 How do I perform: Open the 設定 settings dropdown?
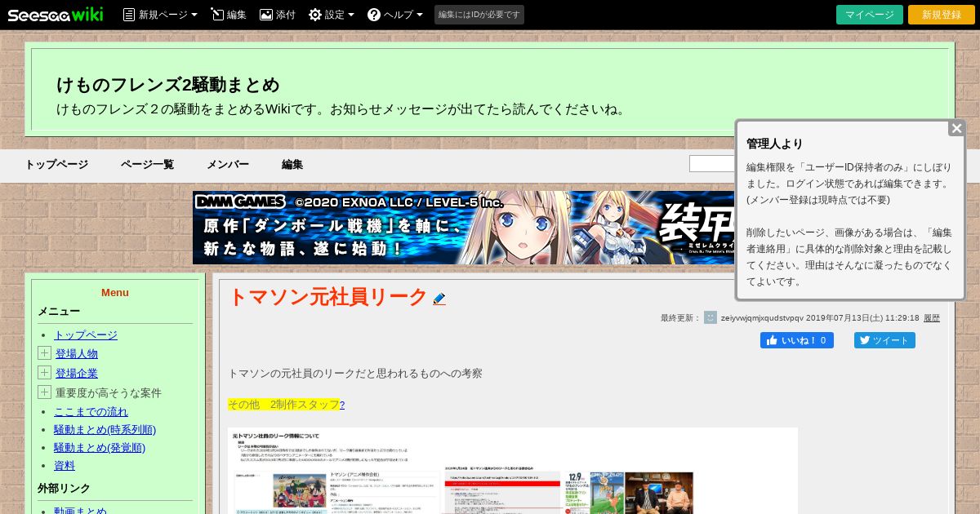332,15
